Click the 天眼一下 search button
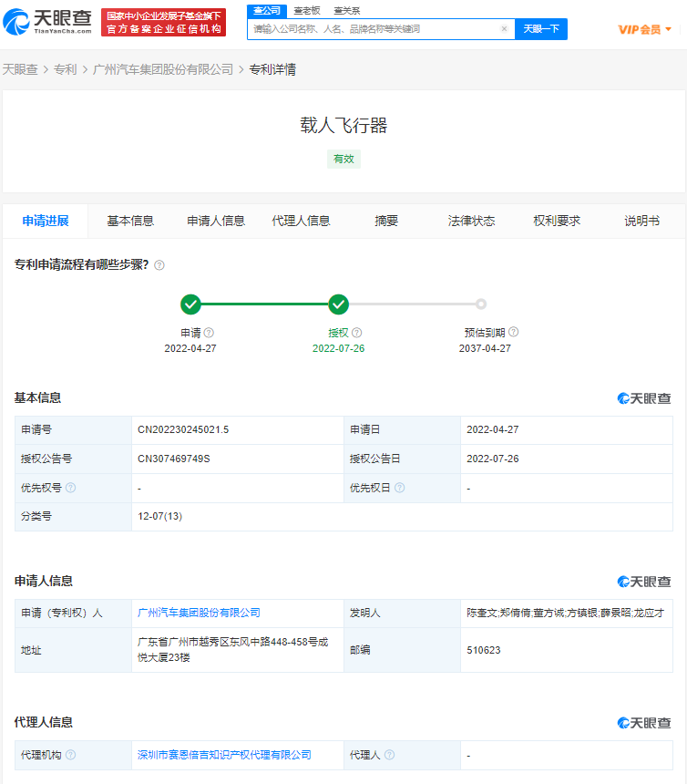687x784 pixels. click(541, 29)
